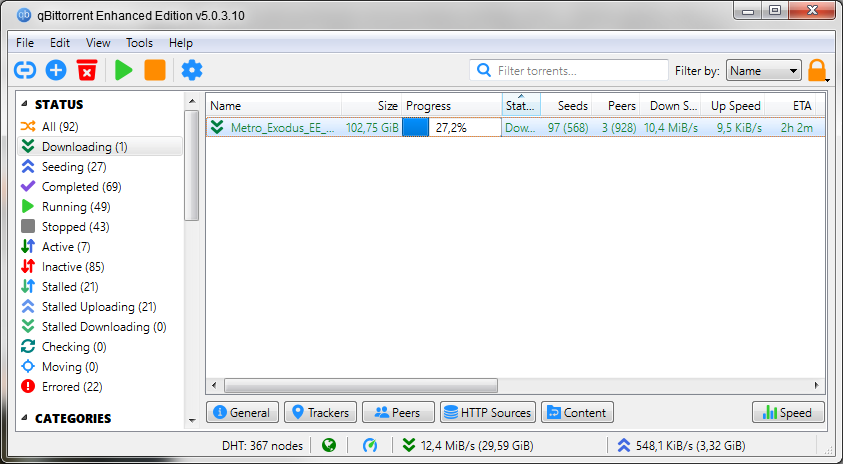Select the Stalled (21) status filter
Screen dimensions: 843x464
click(x=70, y=287)
